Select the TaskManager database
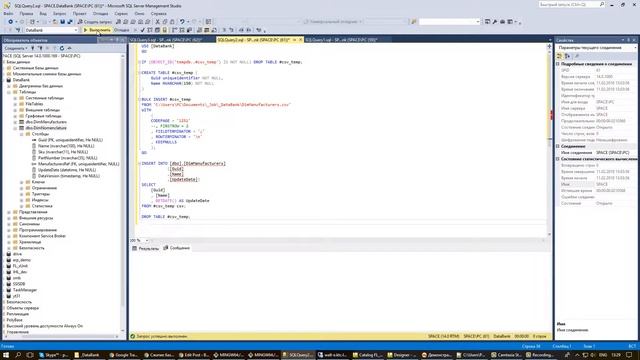Image resolution: width=640 pixels, height=360 pixels. [24, 290]
